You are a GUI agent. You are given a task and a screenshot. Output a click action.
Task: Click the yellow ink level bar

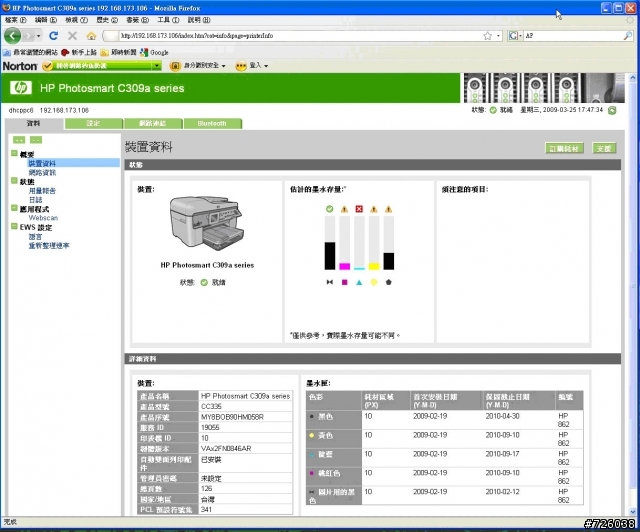pyautogui.click(x=374, y=243)
